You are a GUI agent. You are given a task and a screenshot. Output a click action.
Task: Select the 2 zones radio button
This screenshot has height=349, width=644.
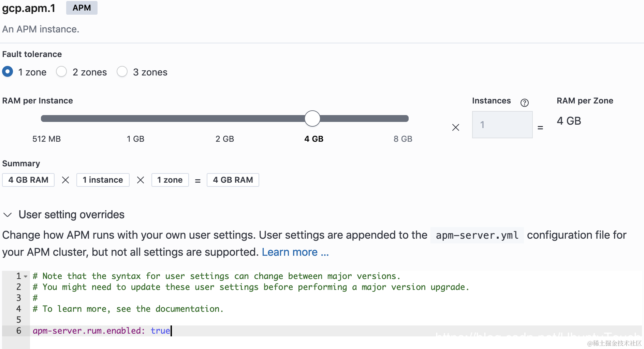[61, 72]
